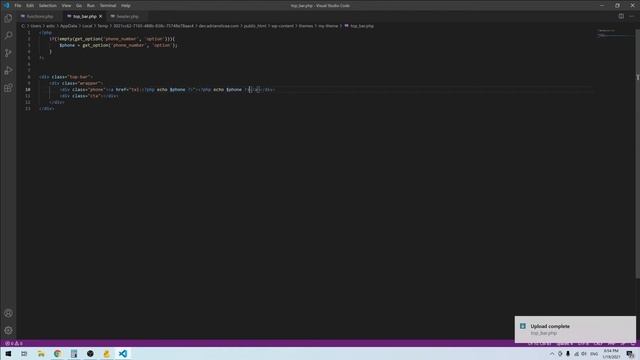
Task: Open the Source Control view
Action: point(8,53)
